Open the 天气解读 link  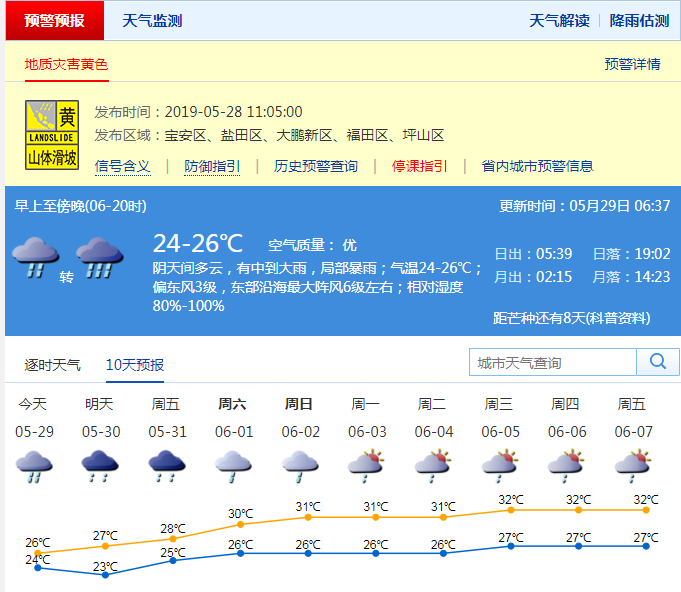coord(559,21)
